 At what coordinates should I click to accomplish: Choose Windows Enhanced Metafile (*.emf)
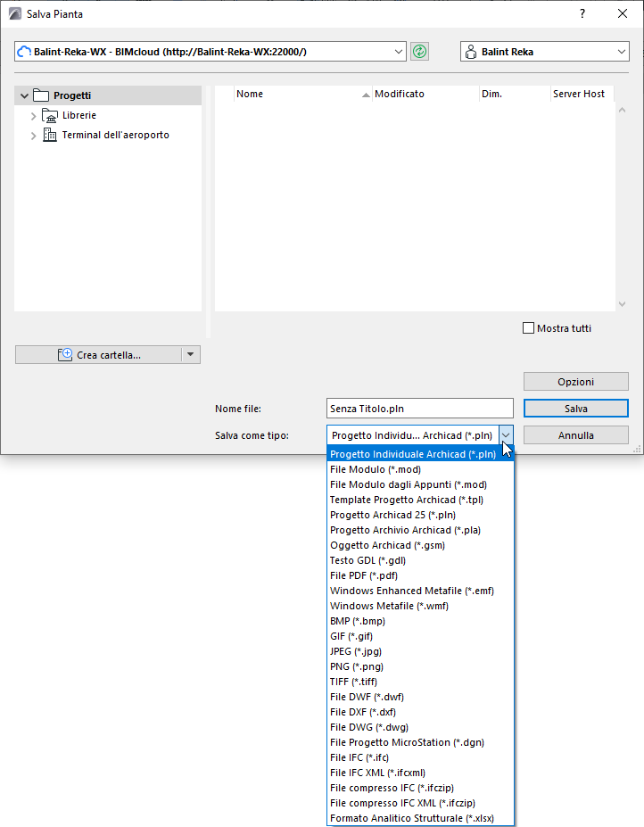tap(420, 591)
